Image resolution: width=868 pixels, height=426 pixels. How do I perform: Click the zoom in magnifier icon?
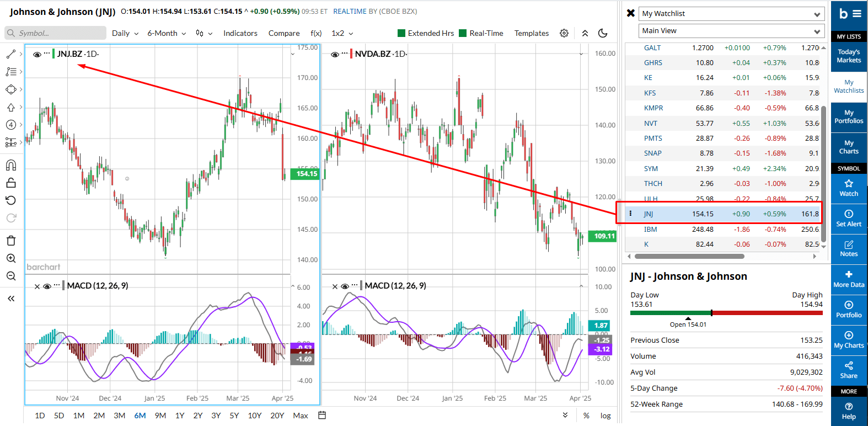11,258
